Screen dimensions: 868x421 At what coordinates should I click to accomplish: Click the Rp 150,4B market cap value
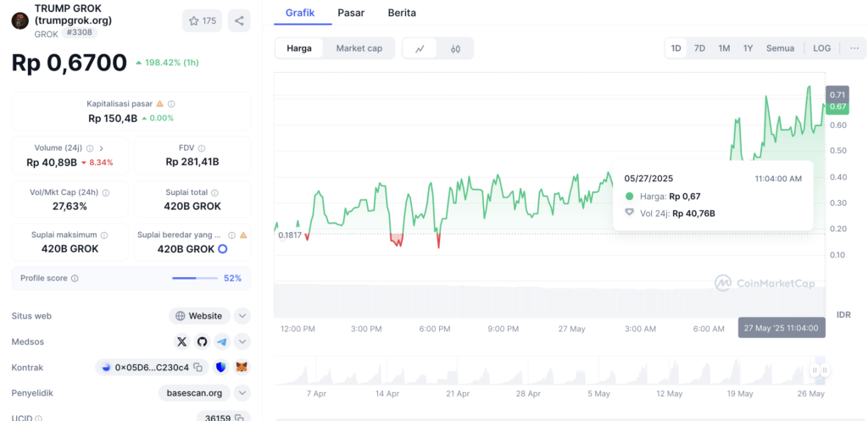(x=113, y=118)
